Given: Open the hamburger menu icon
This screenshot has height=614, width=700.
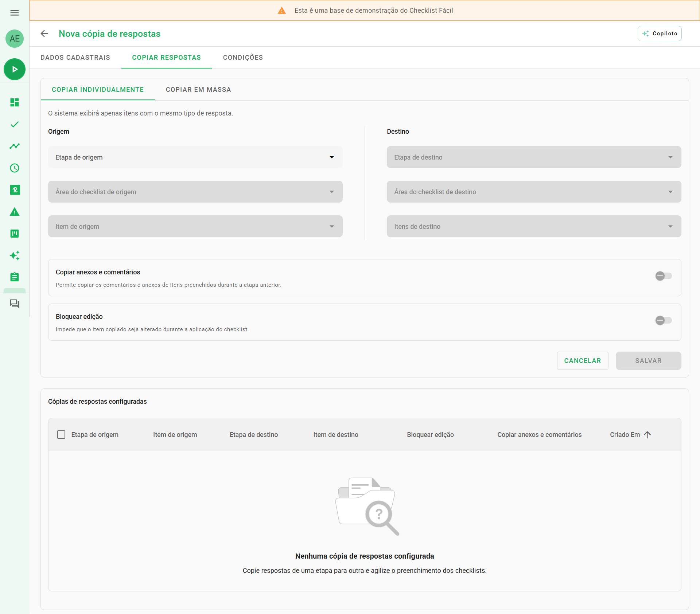Looking at the screenshot, I should pyautogui.click(x=15, y=13).
